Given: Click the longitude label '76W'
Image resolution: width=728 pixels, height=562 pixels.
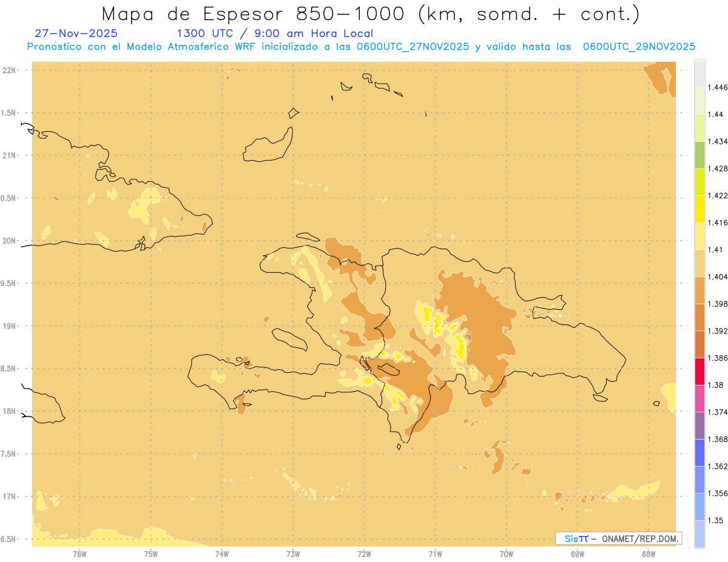Looking at the screenshot, I should [x=79, y=554].
